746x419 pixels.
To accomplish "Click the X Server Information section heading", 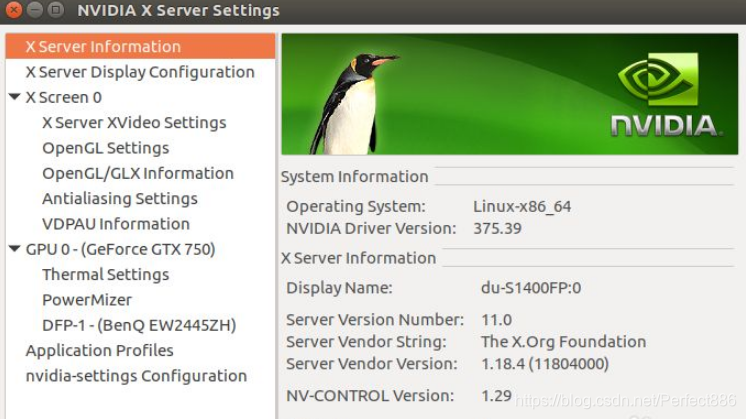I will point(358,258).
